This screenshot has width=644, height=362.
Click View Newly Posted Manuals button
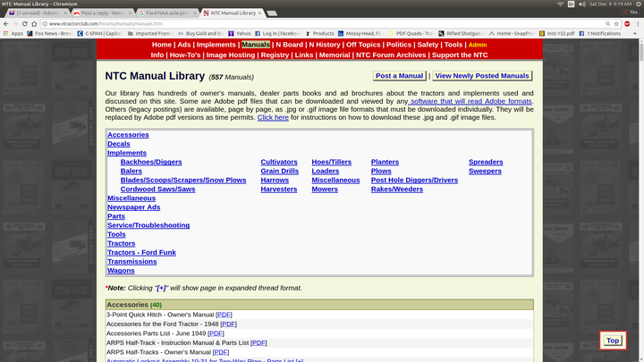(482, 76)
